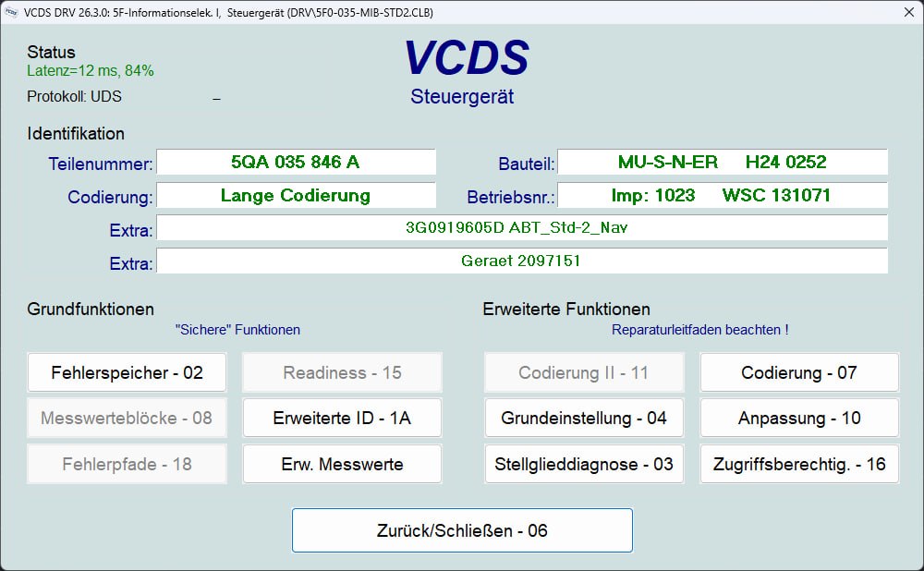Click the Protokoll: UDS status text

(x=74, y=97)
